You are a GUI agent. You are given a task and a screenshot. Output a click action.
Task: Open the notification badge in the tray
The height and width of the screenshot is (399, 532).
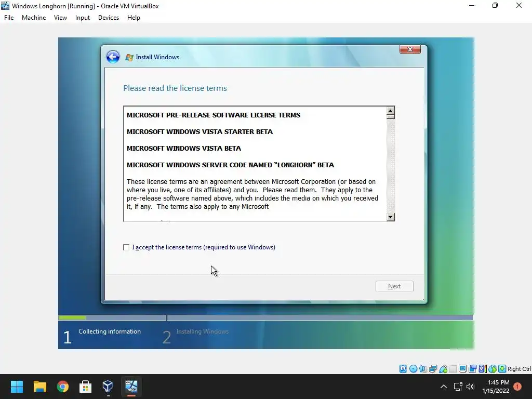[517, 387]
